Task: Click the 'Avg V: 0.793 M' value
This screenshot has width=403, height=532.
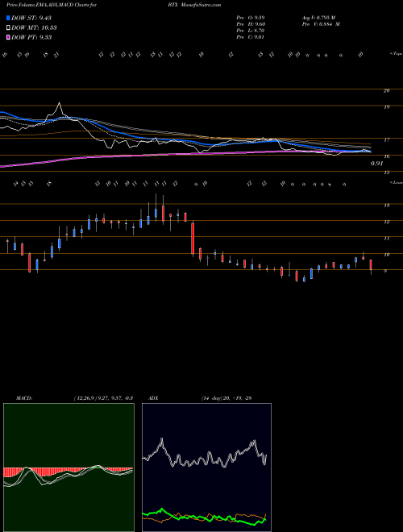Action: point(318,18)
